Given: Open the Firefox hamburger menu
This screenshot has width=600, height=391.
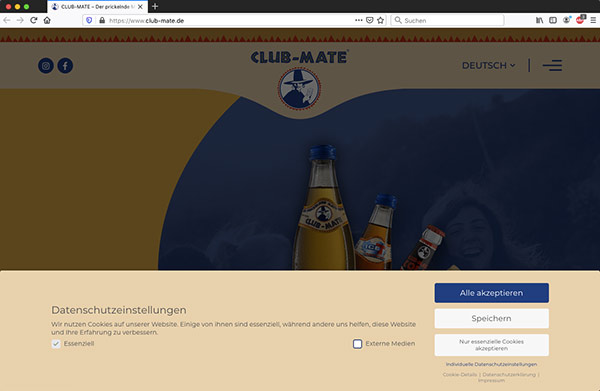Looking at the screenshot, I should click(x=593, y=20).
